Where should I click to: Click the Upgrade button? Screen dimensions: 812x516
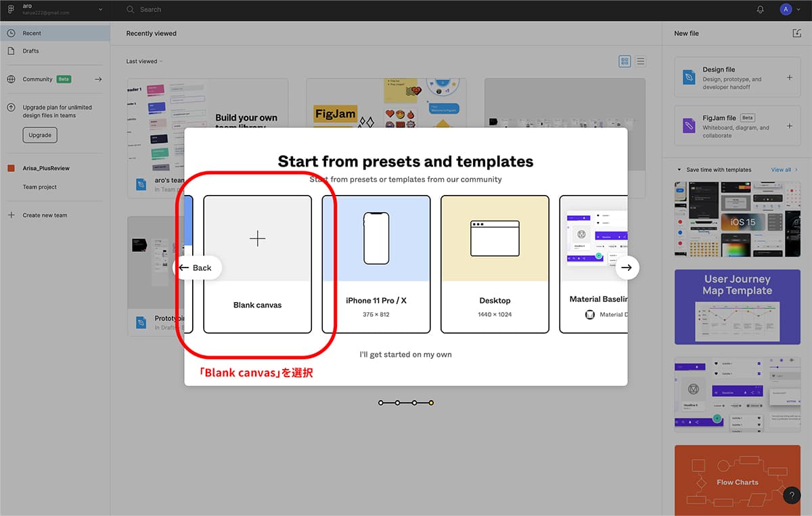40,135
